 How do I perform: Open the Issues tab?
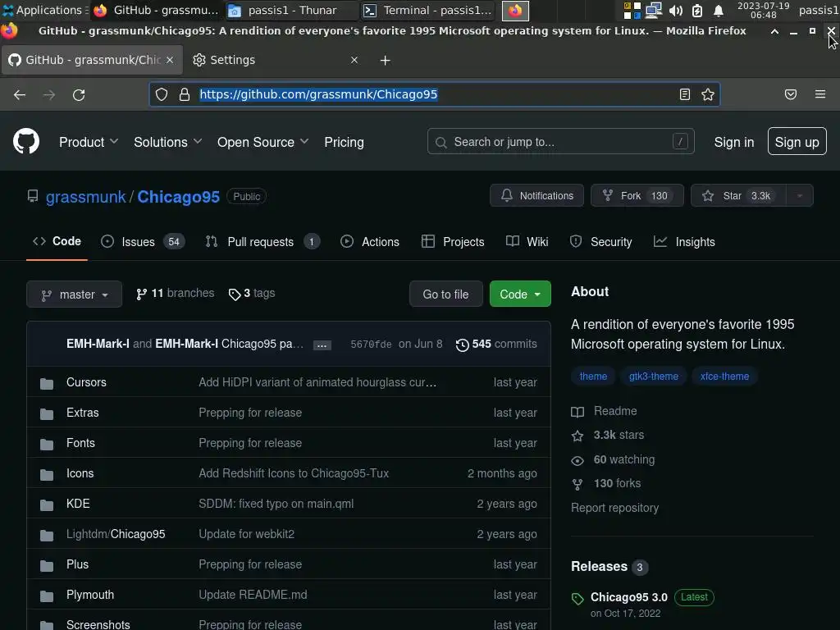pyautogui.click(x=143, y=242)
